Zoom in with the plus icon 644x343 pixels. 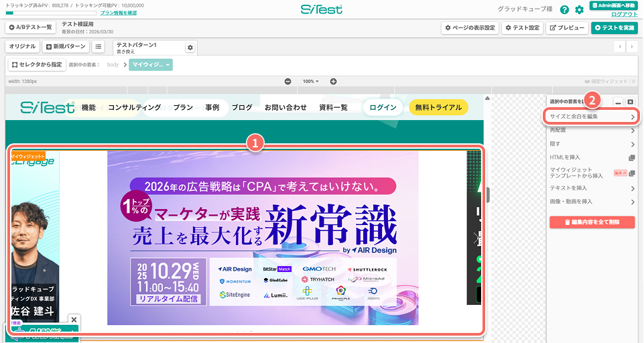point(334,81)
